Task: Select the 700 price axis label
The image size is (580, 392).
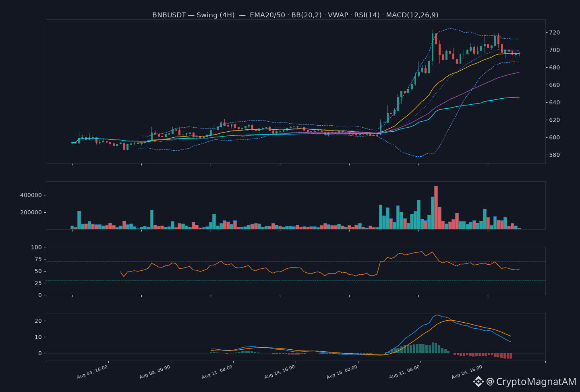Action: click(554, 50)
